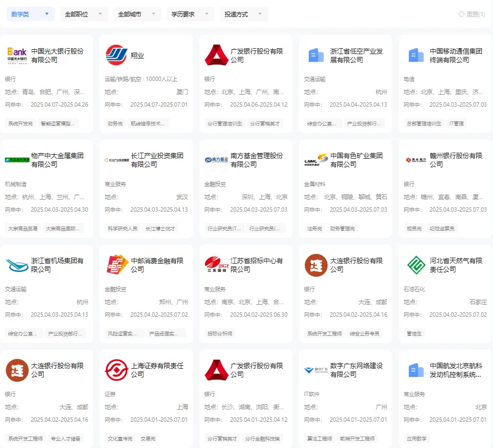Open 上海证券有限责任公司 company title

click(157, 370)
